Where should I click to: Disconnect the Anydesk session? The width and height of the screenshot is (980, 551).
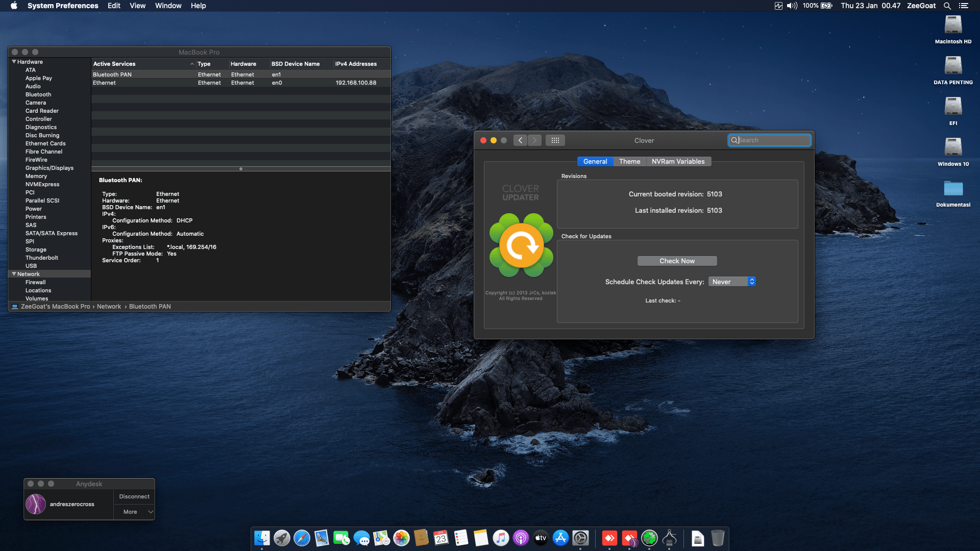coord(134,496)
